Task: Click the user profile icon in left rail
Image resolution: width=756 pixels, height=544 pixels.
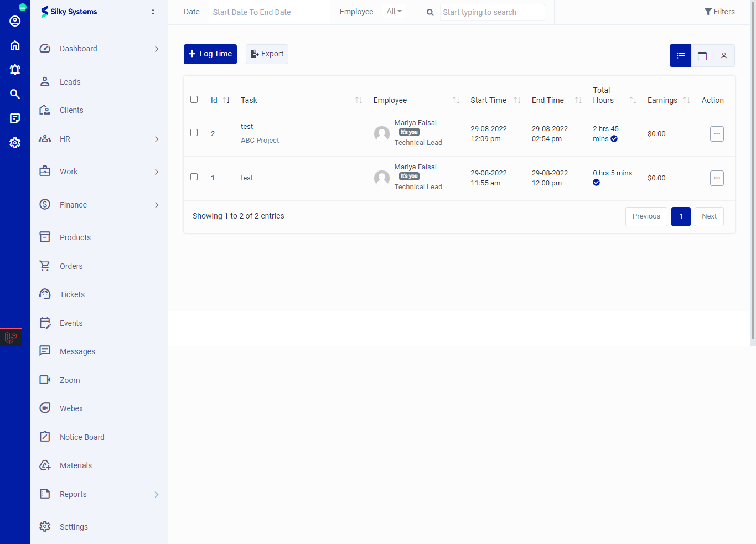Action: 15,21
